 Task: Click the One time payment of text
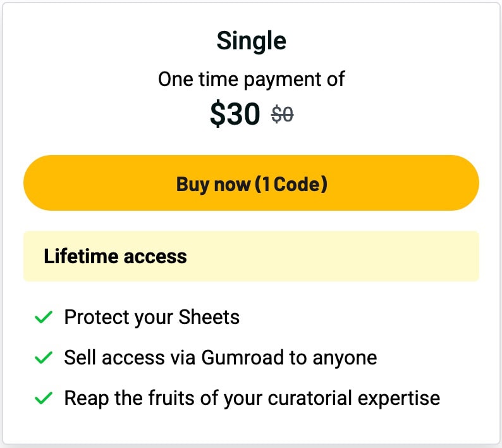(251, 80)
